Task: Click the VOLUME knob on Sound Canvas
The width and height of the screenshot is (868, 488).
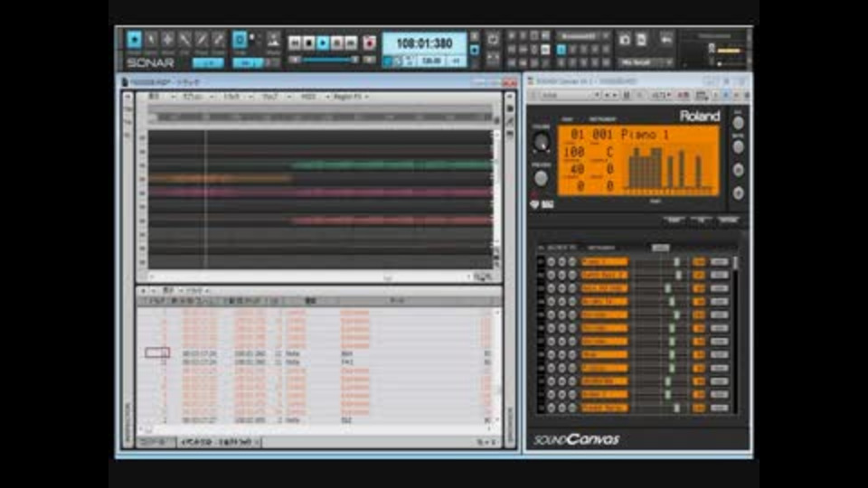Action: coord(542,143)
